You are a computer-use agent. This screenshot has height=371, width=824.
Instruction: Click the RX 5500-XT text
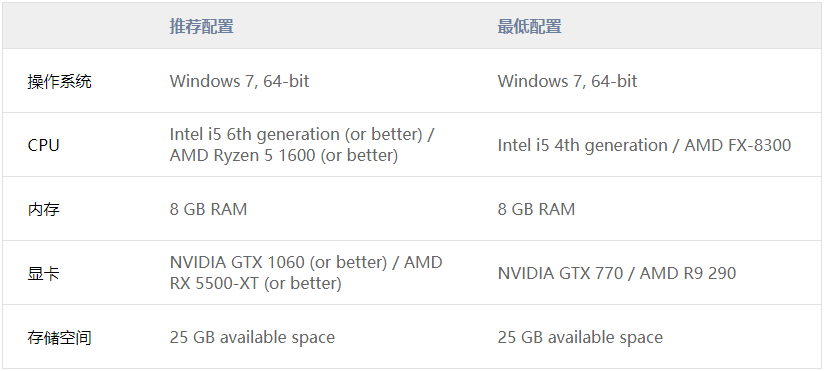click(214, 284)
